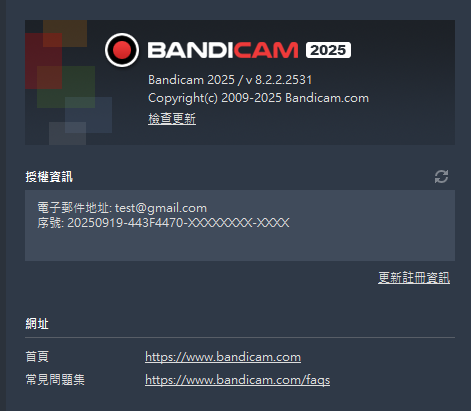Click the 常見問題集 label

55,379
